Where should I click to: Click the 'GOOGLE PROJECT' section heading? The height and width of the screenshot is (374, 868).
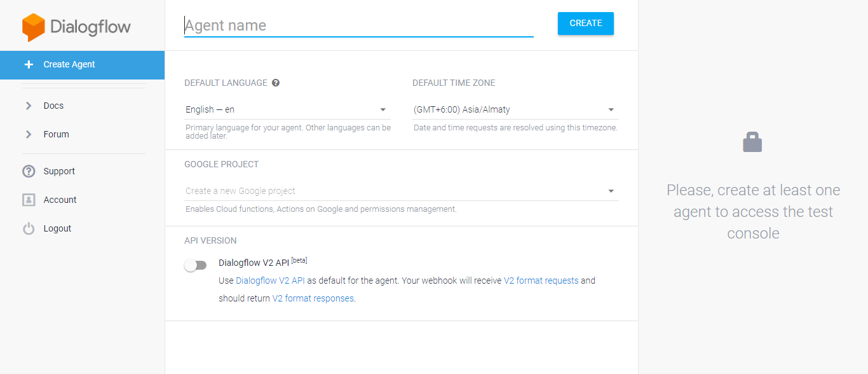[222, 164]
